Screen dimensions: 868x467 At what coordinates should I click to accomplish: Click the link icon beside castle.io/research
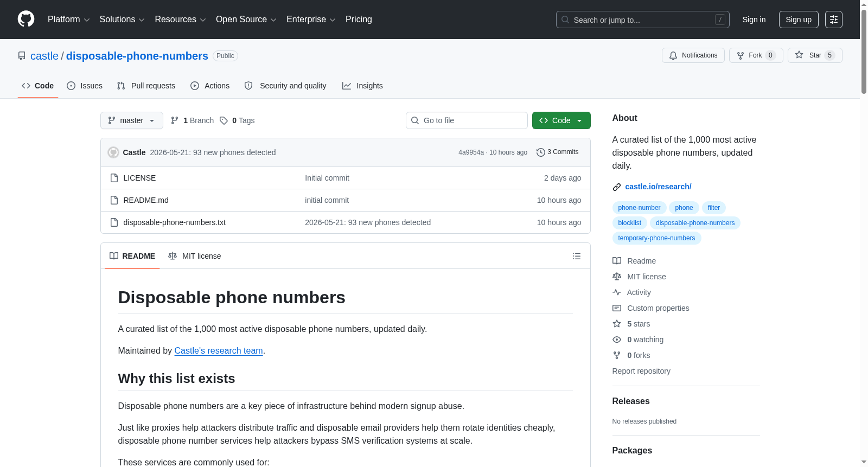tap(617, 187)
